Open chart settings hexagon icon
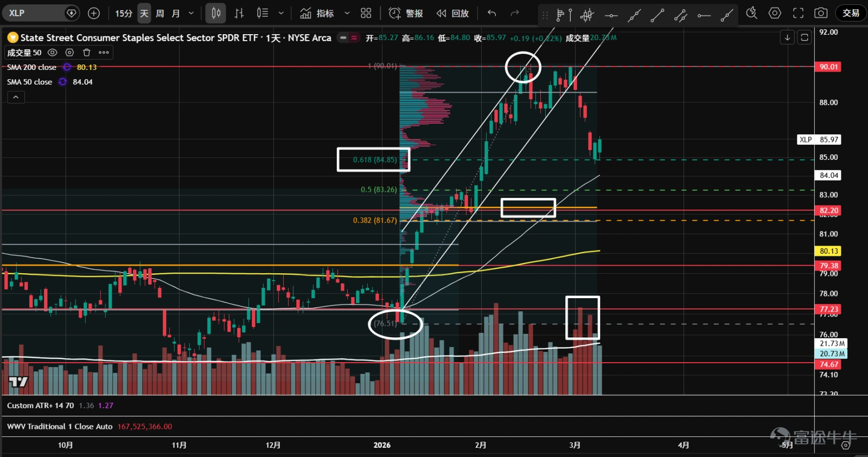Image resolution: width=868 pixels, height=457 pixels. (775, 13)
